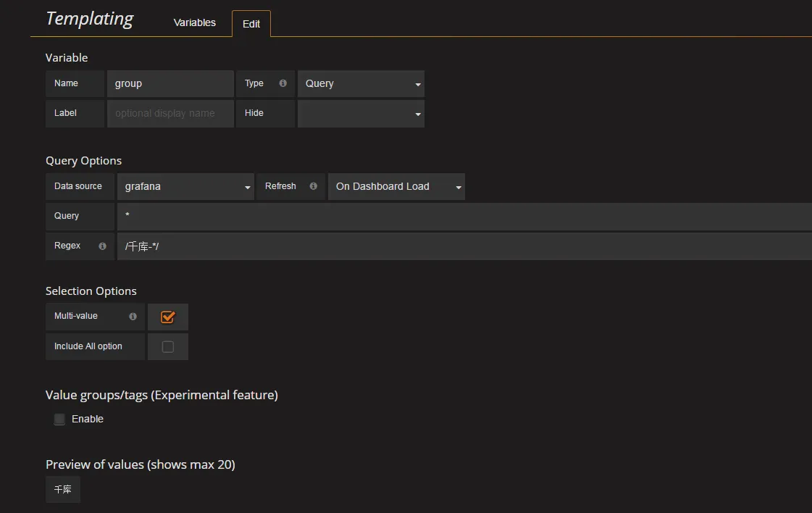Screen dimensions: 812x513
Task: Open the Type dropdown showing Query
Action: [361, 84]
